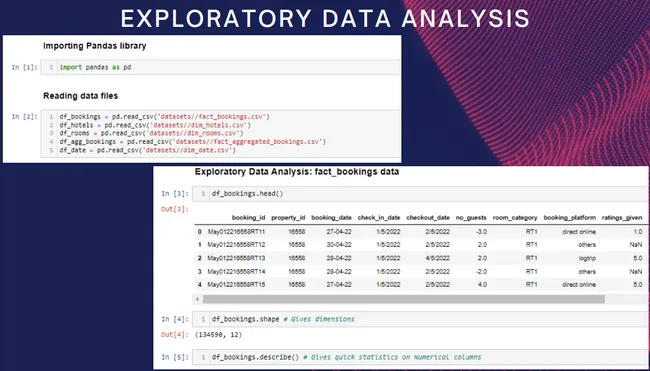
Task: Click the Out[4]: output prompt
Action: (175, 335)
